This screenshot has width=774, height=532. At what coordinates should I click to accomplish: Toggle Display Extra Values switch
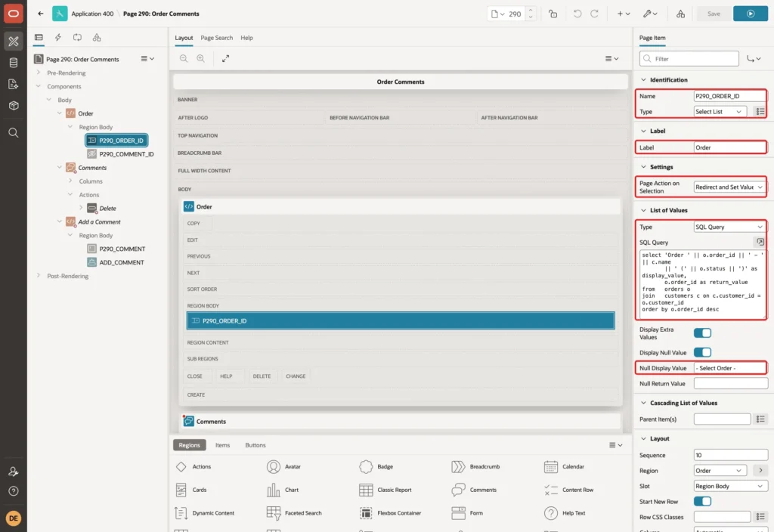pos(702,333)
